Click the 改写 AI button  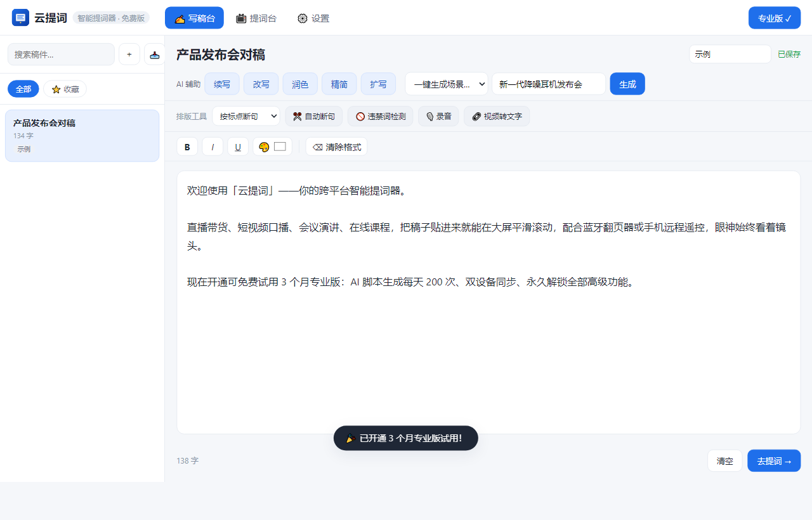click(x=261, y=84)
